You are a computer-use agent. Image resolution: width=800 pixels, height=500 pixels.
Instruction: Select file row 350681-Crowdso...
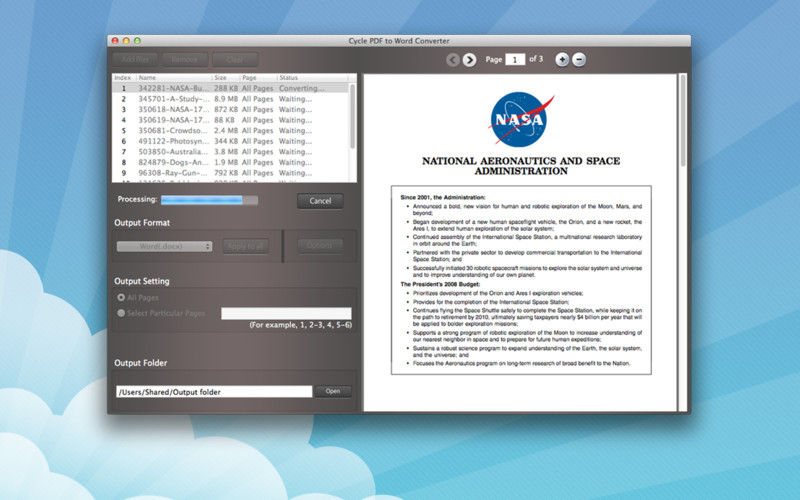click(x=231, y=131)
